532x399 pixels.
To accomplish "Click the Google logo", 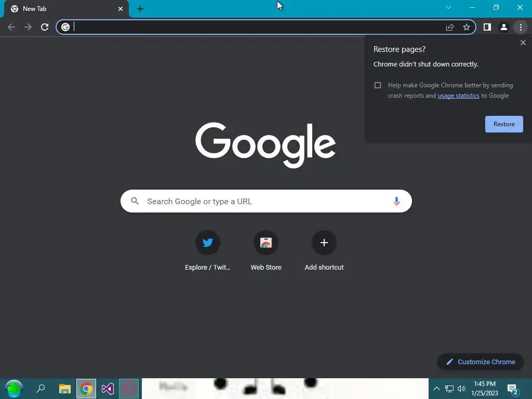I will coord(265,145).
